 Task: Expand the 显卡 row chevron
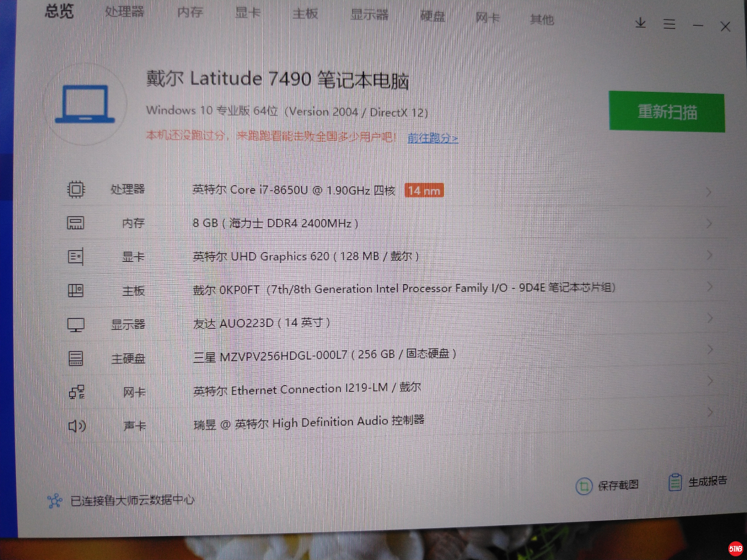(x=709, y=255)
